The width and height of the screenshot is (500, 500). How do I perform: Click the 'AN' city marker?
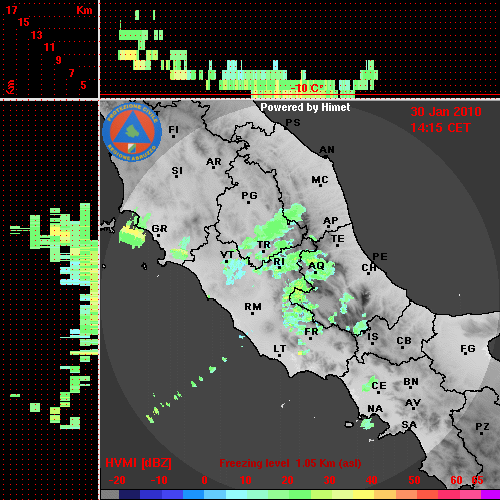[x=327, y=151]
